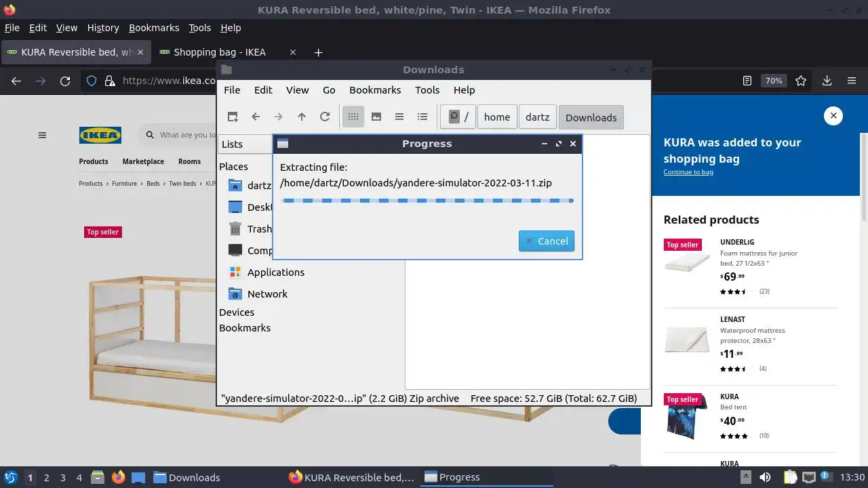Collapse the Places section
This screenshot has width=868, height=488.
click(x=233, y=167)
